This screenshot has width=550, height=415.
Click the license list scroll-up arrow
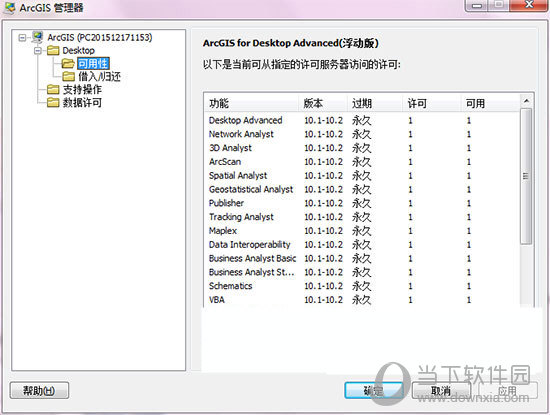click(x=526, y=101)
